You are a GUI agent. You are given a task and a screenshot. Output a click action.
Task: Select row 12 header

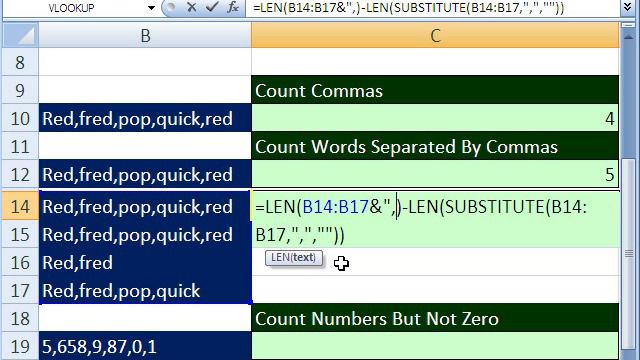[x=20, y=174]
